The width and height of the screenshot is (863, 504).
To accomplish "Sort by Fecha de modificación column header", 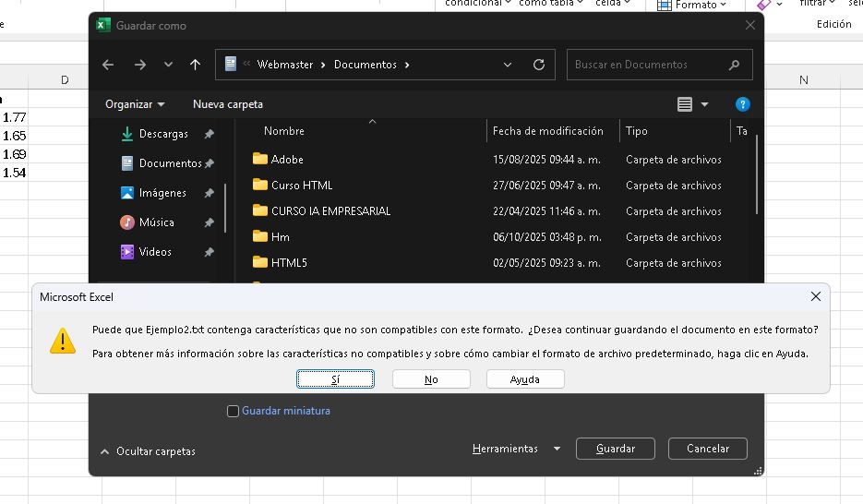I will (x=547, y=131).
